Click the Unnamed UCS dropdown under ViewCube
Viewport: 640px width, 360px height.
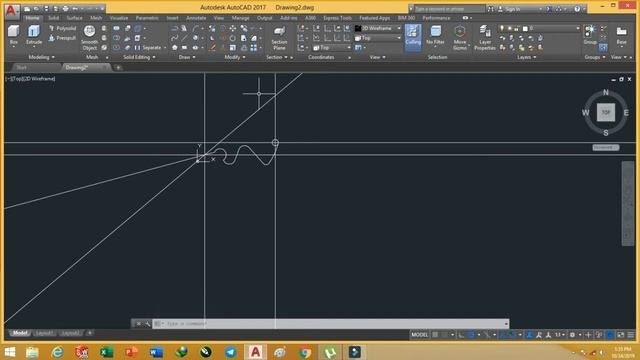[606, 147]
